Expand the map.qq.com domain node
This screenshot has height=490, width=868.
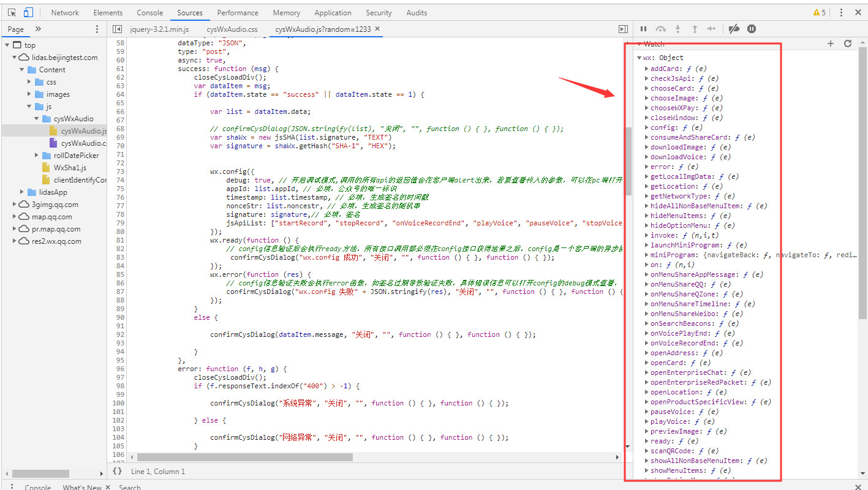(15, 217)
